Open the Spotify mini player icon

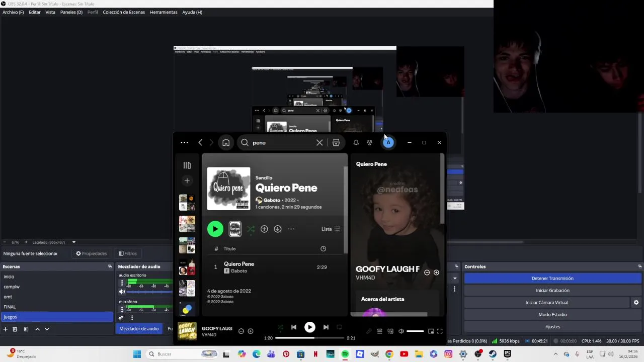click(431, 331)
